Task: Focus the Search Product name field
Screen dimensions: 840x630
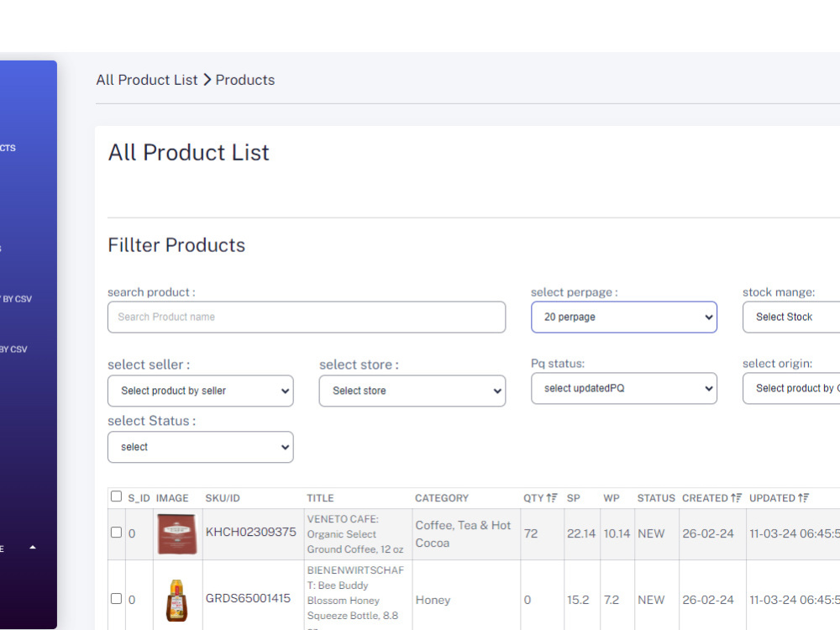Action: (307, 318)
